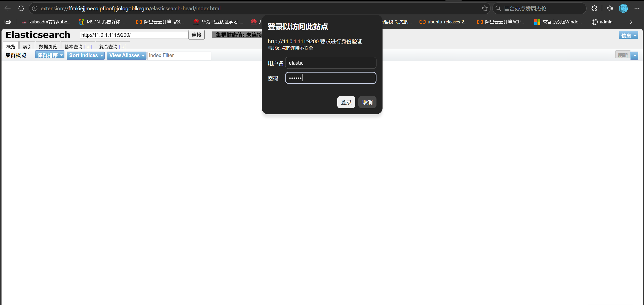Click the browser profile avatar
The image size is (644, 305).
[x=623, y=8]
